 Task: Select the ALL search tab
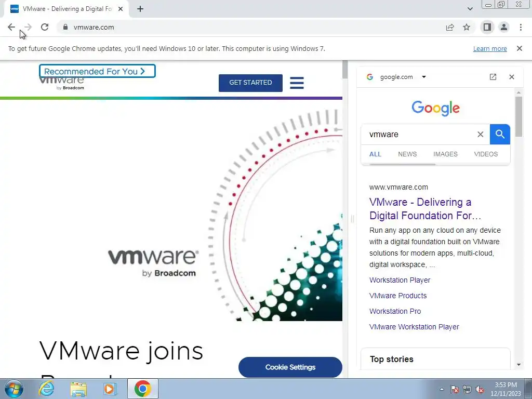point(375,154)
